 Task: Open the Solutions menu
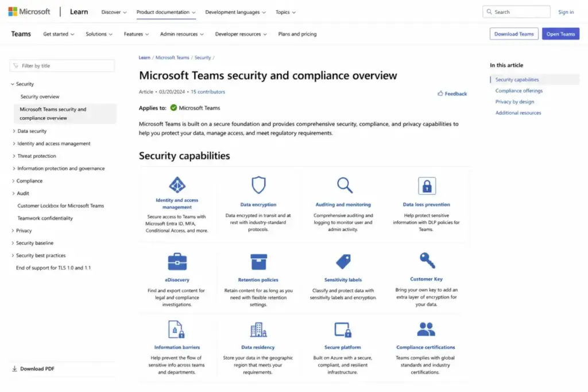99,34
